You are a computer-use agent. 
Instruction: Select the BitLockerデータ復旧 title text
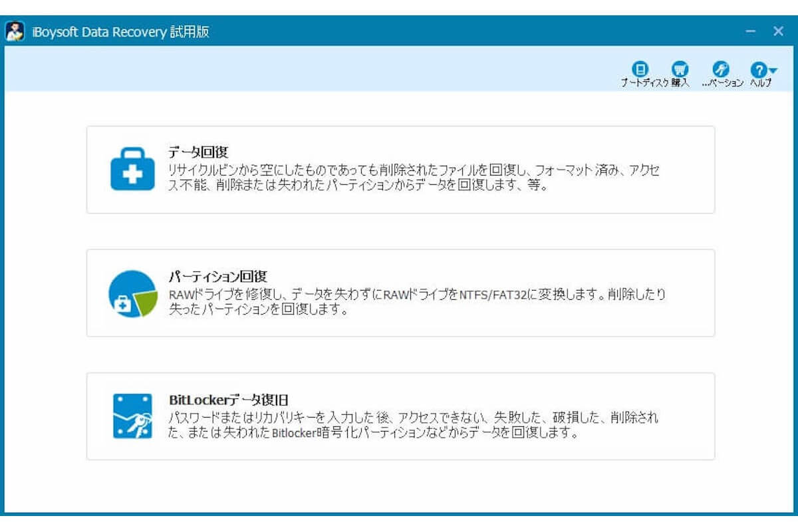click(x=228, y=400)
